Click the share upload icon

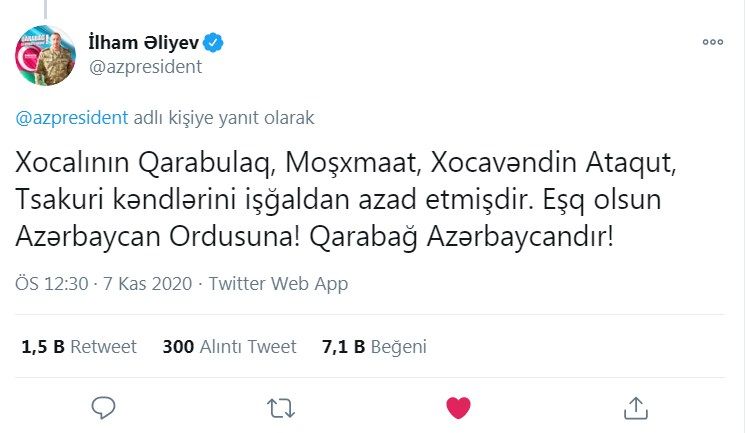(x=635, y=407)
